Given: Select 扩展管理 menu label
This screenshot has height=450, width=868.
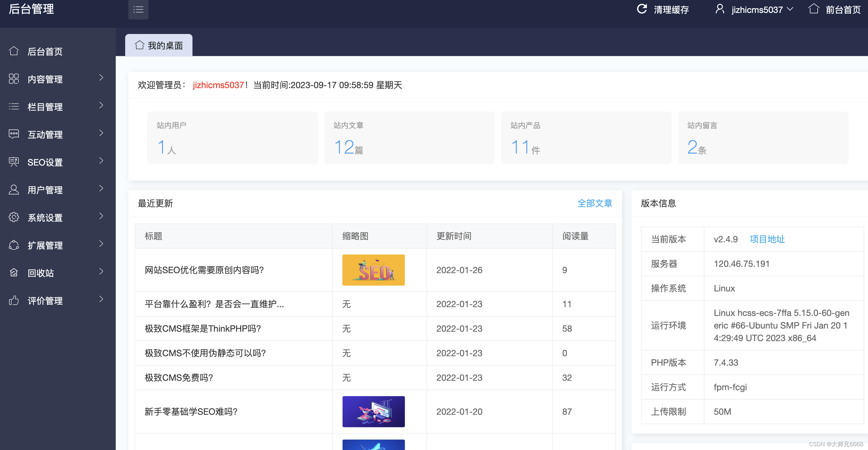Looking at the screenshot, I should pos(45,245).
